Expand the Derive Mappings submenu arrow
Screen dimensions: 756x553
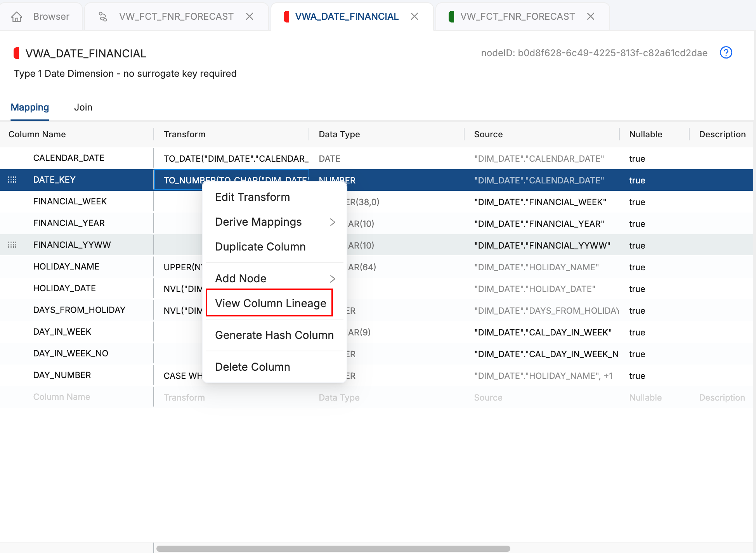click(332, 222)
